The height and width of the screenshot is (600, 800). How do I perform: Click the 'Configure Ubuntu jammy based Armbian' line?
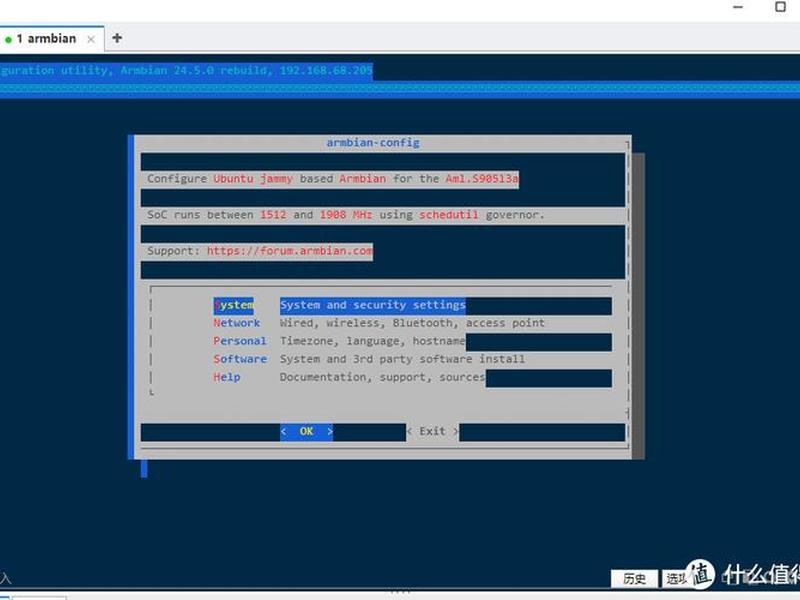click(333, 179)
